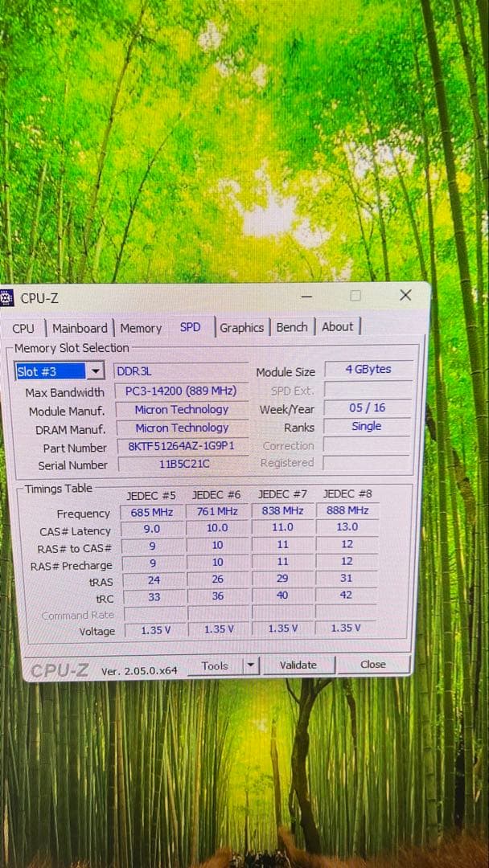This screenshot has width=489, height=868.
Task: Select the 685 MHz frequency cell
Action: coord(152,512)
